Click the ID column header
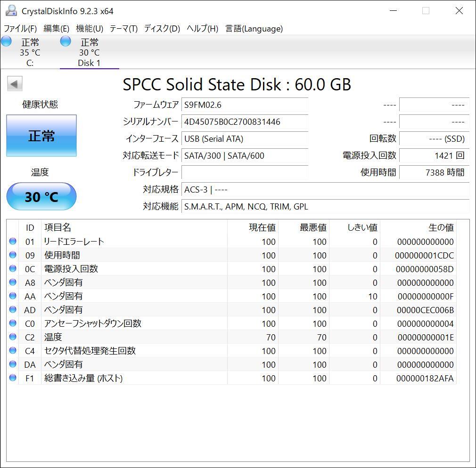The width and height of the screenshot is (476, 468). [30, 227]
